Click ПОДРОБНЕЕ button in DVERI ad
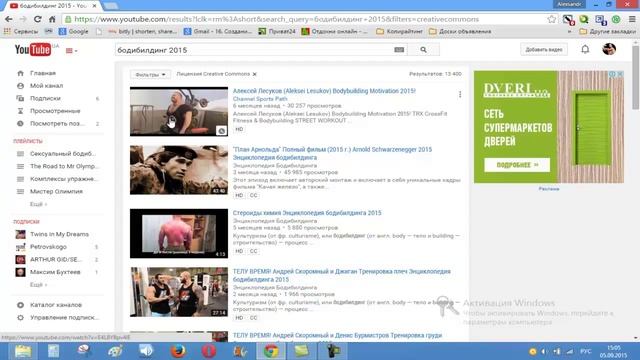 (x=517, y=165)
